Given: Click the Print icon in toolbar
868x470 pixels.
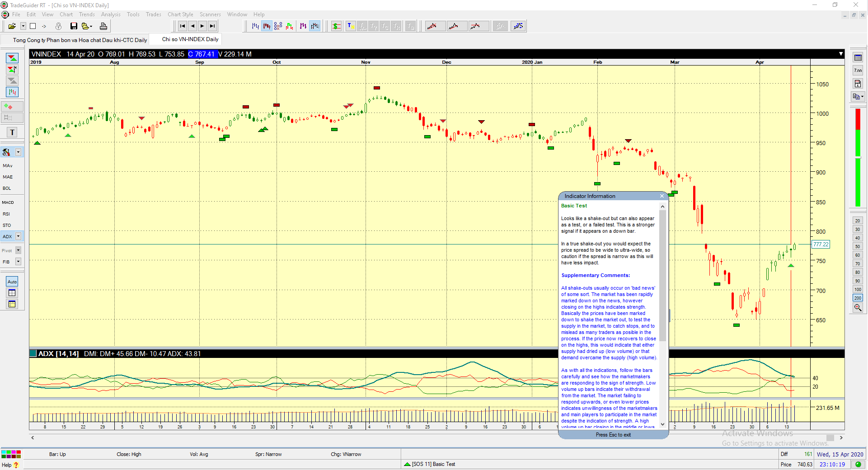Looking at the screenshot, I should tap(103, 26).
